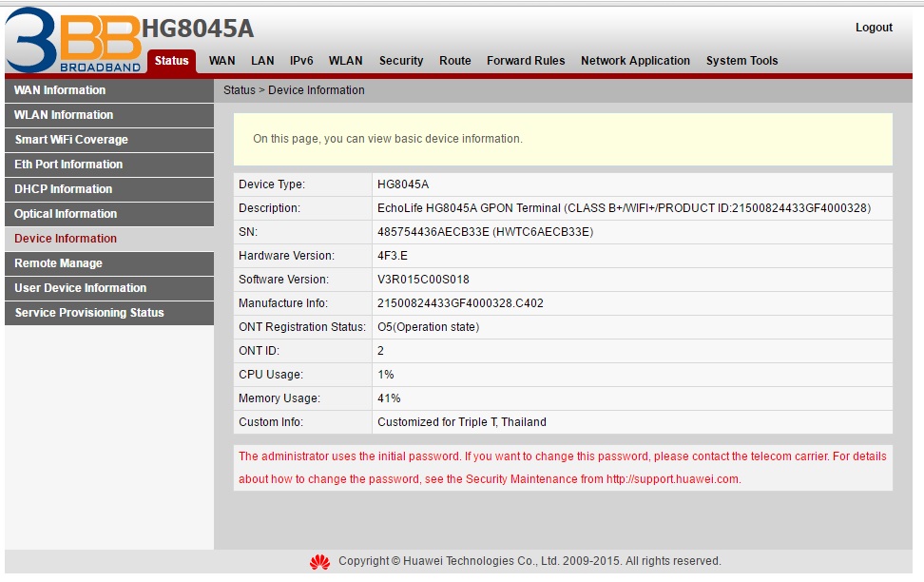Viewport: 924px width, 582px height.
Task: Select software version V3R015C00S018
Action: pyautogui.click(x=423, y=280)
